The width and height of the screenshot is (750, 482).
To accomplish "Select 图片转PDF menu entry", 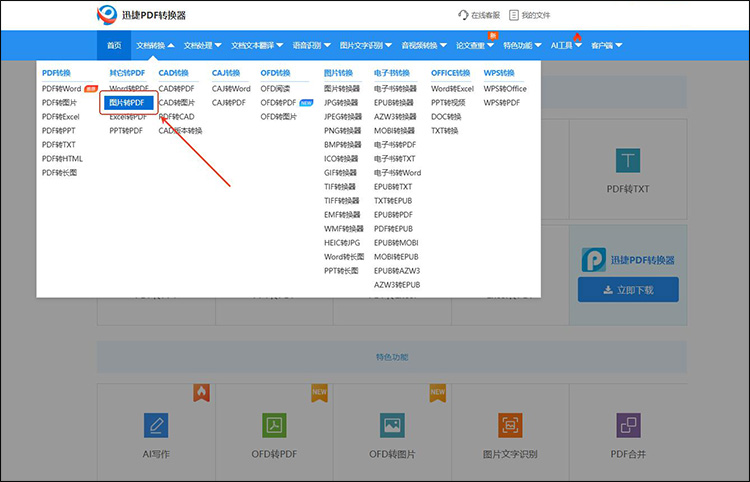I will 129,103.
